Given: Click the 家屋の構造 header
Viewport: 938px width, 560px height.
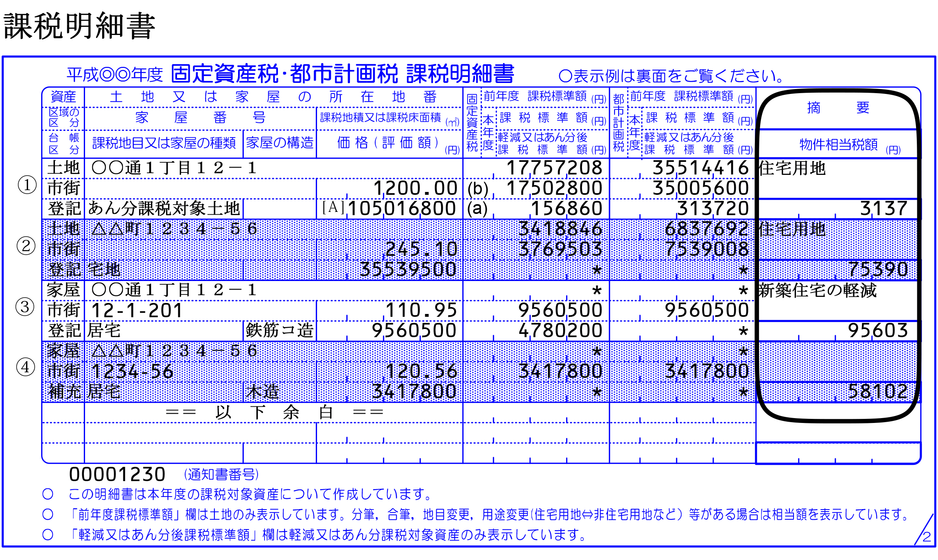Looking at the screenshot, I should pyautogui.click(x=280, y=143).
